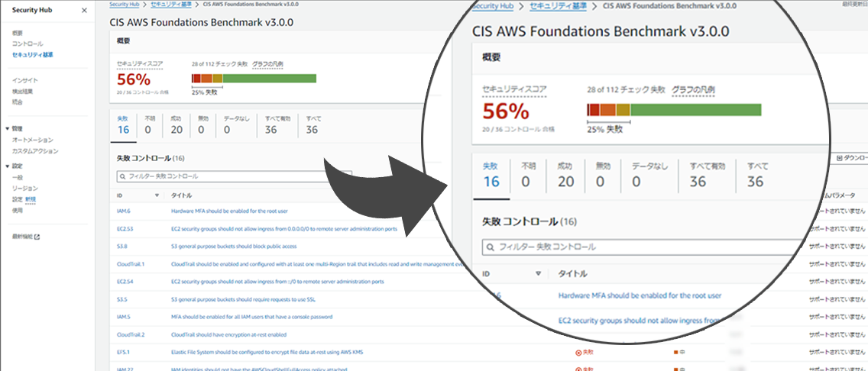
Task: Click green bar segment in magnified circle
Action: tap(696, 109)
